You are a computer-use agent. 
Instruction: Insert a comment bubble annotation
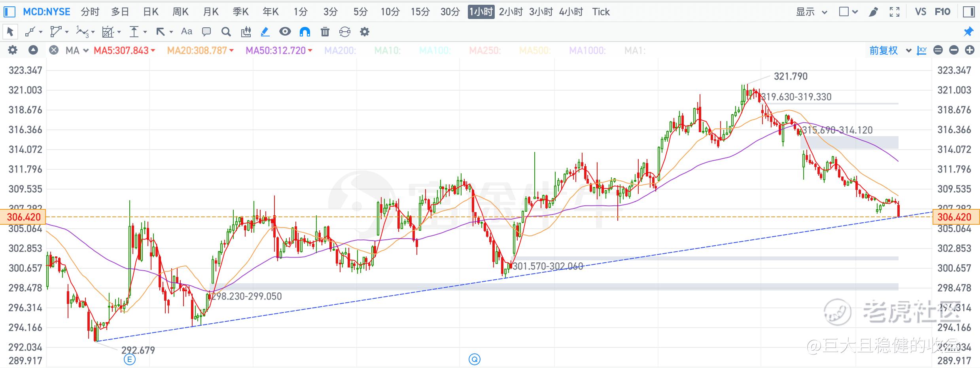(206, 32)
